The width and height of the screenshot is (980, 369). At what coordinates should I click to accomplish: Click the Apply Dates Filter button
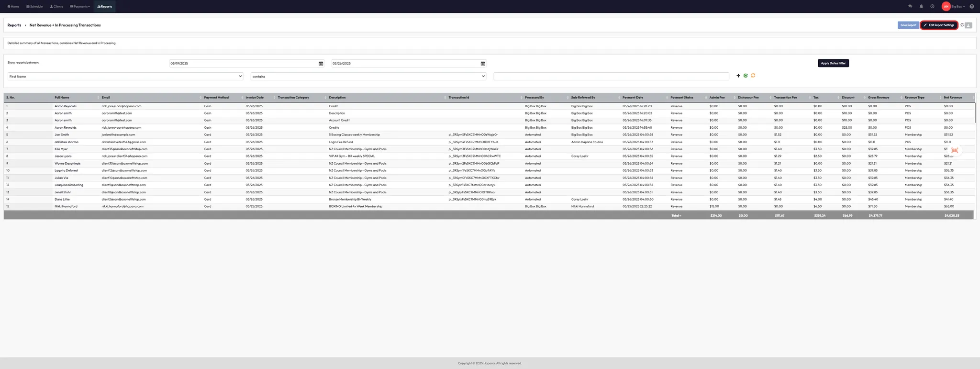pyautogui.click(x=833, y=63)
